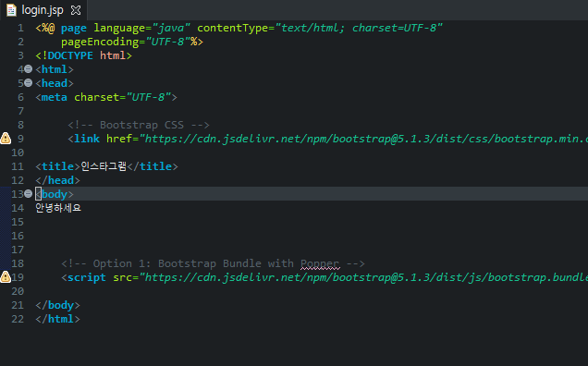
Task: Click the warning marker on line 19
Action: (6, 277)
